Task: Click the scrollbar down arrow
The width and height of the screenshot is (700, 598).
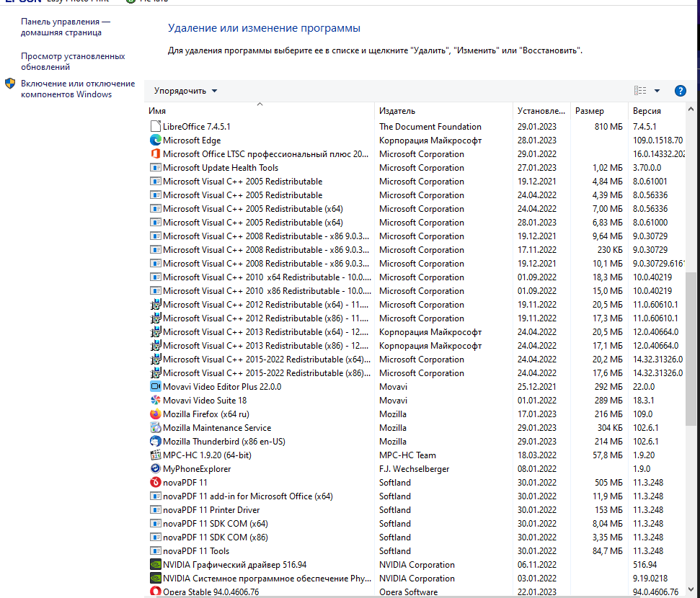Action: [x=691, y=589]
